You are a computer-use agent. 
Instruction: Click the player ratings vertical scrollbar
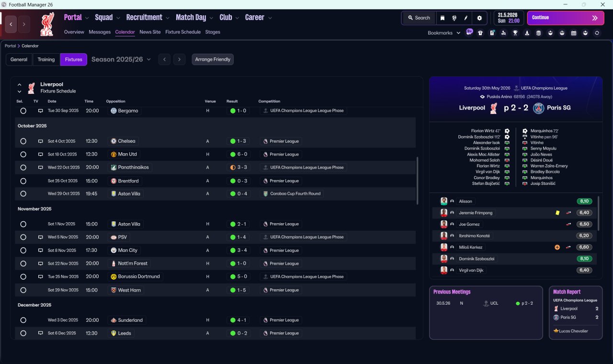click(x=599, y=213)
